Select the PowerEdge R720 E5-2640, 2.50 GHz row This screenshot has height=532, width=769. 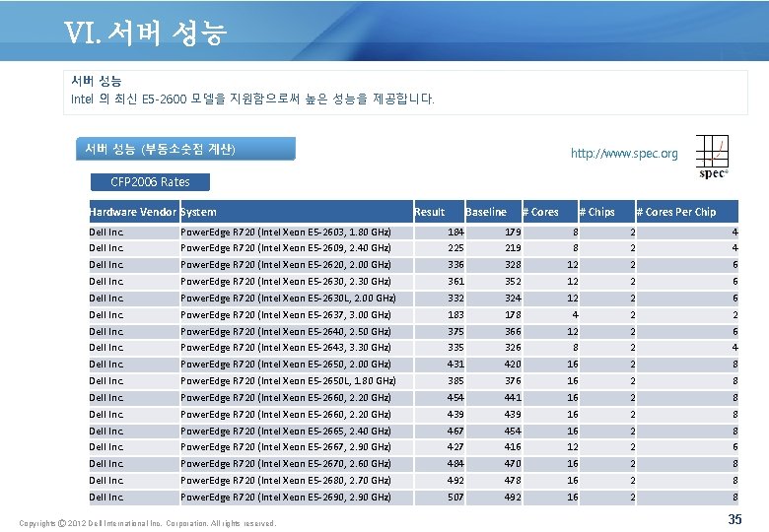[x=413, y=331]
